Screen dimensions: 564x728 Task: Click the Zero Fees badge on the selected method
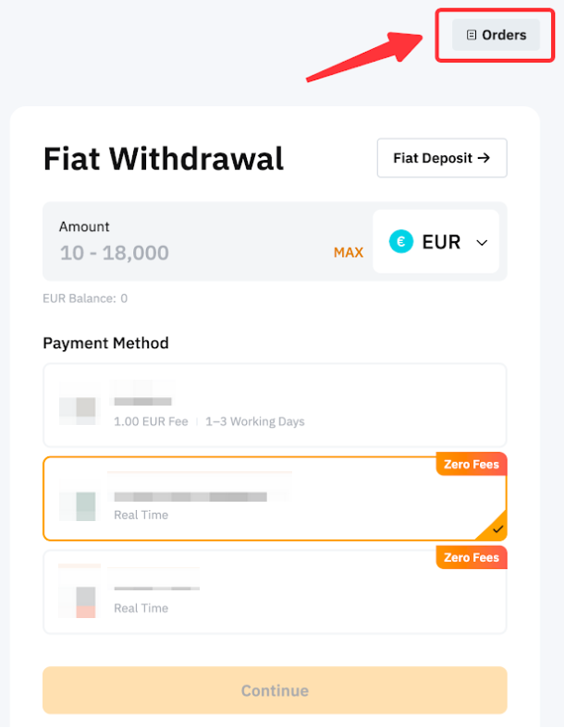point(472,465)
